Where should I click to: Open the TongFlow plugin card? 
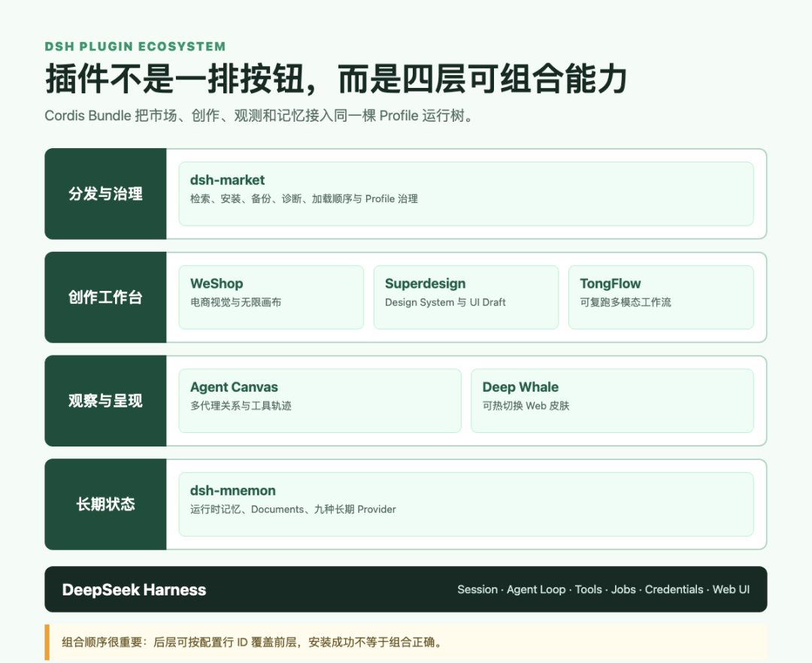click(x=661, y=297)
